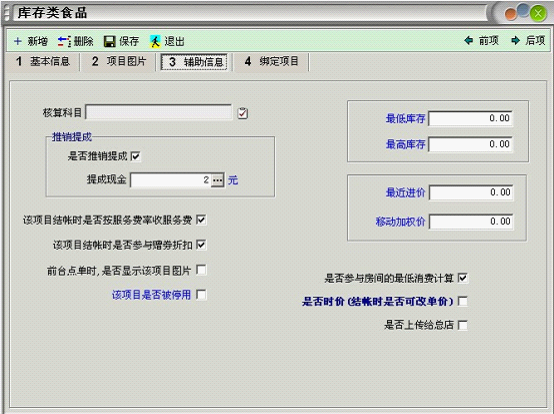The image size is (554, 414).
Task: Click the 最低库存 input field
Action: coord(470,118)
